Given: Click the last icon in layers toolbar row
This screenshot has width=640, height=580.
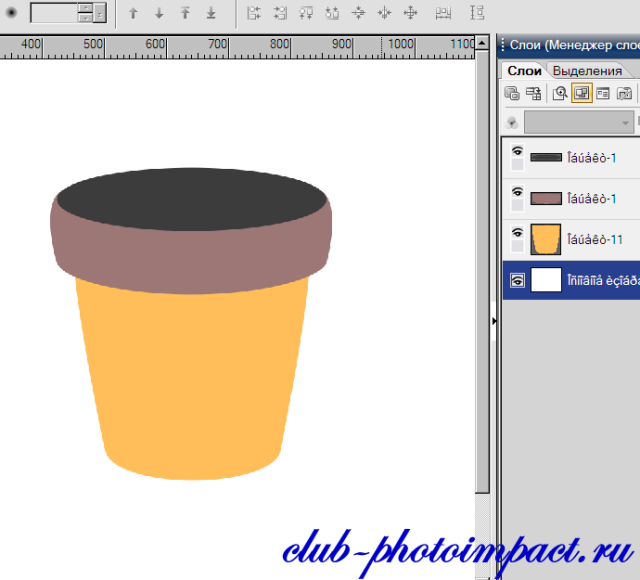Looking at the screenshot, I should 624,93.
